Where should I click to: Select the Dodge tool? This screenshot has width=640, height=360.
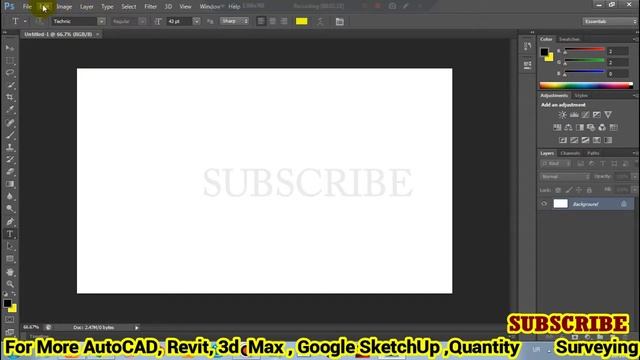[10, 209]
